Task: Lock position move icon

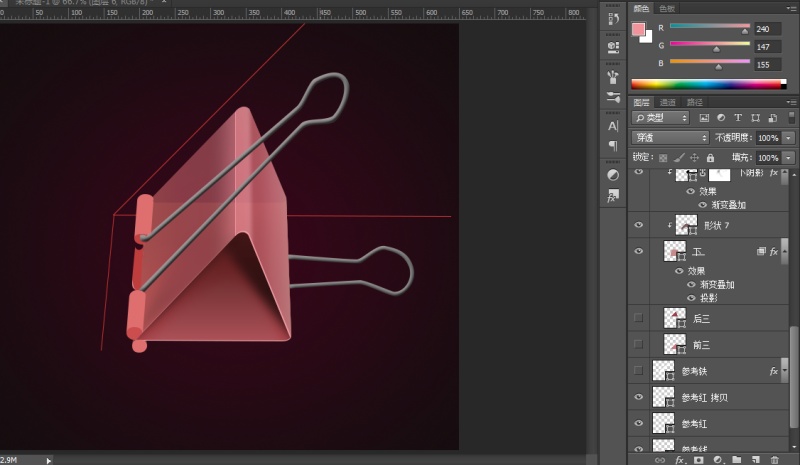Action: pyautogui.click(x=694, y=158)
